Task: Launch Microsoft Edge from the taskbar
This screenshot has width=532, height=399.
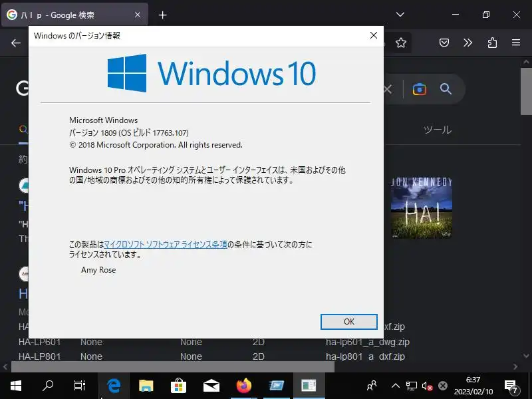Action: pos(113,386)
